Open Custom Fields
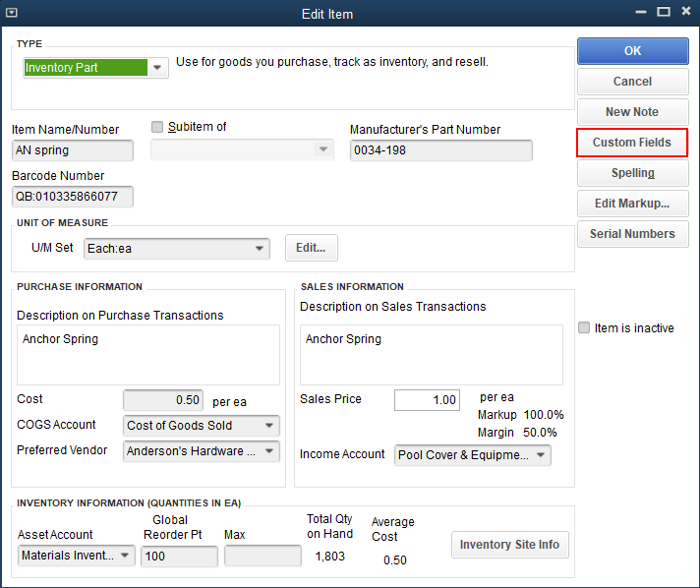700x588 pixels. point(632,143)
